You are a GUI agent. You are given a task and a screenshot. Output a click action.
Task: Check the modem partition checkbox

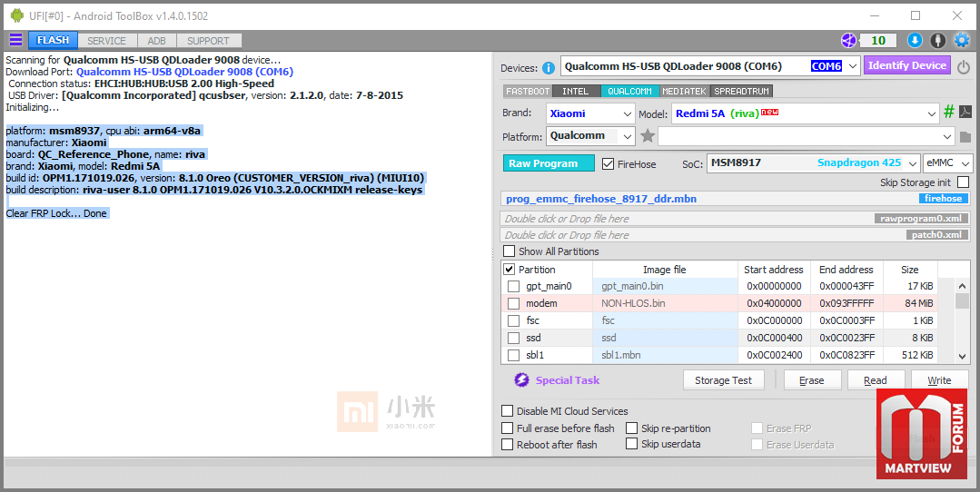[514, 303]
